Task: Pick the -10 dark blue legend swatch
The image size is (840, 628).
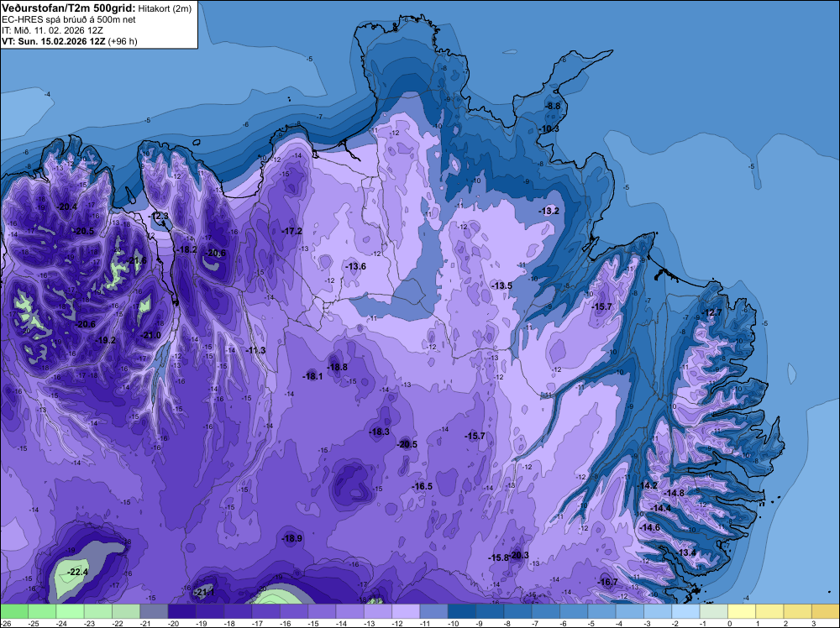Action: 462,611
